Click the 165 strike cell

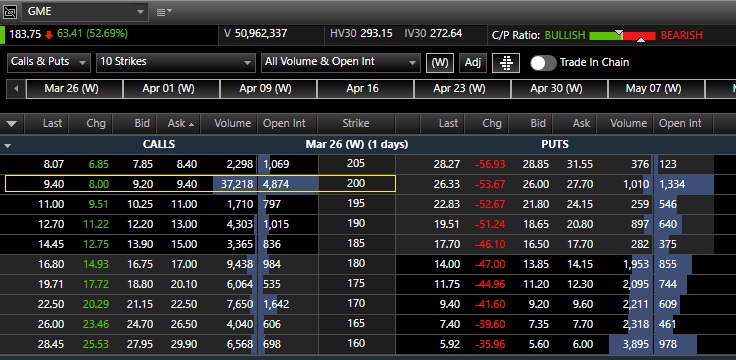click(356, 323)
